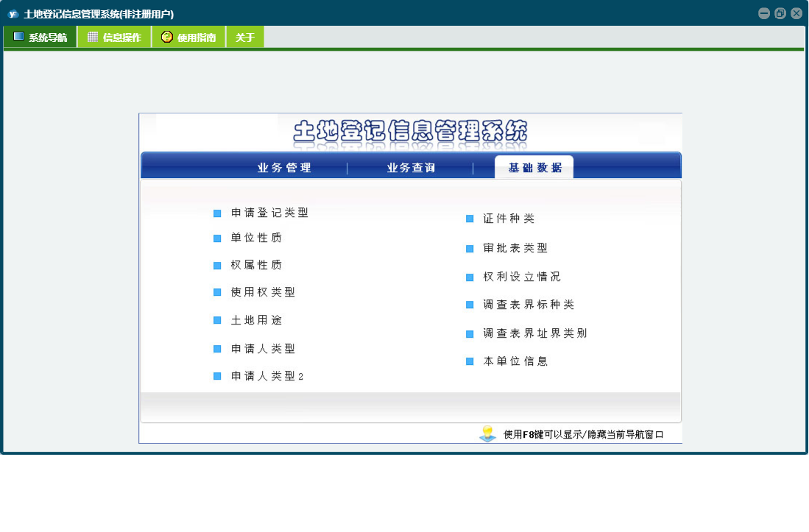809x532 pixels.
Task: Open the 系统导航 menu
Action: [40, 37]
